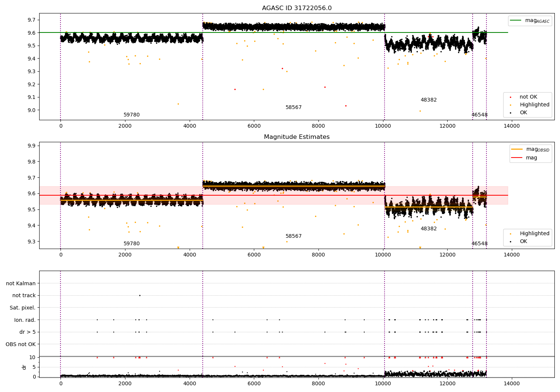Click the 46548 obsid annotation in the middle panel
The height and width of the screenshot is (392, 560).
click(479, 244)
